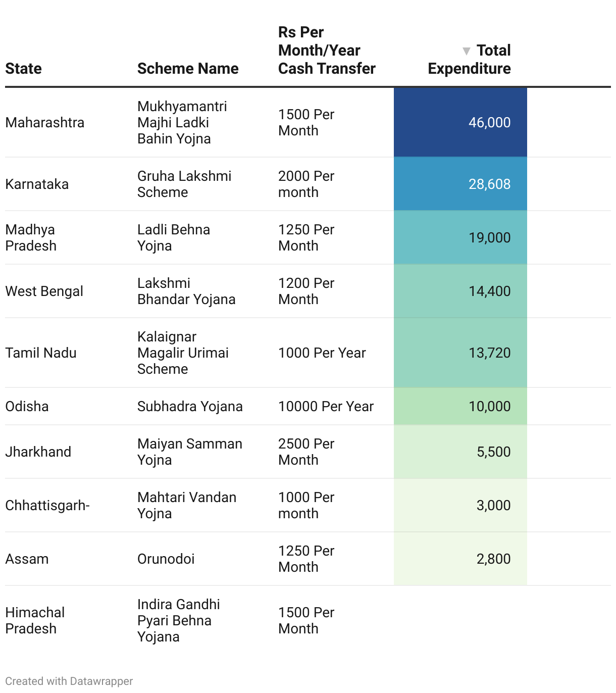Viewport: 616px width, 693px height.
Task: Click the State column header
Action: tap(24, 69)
